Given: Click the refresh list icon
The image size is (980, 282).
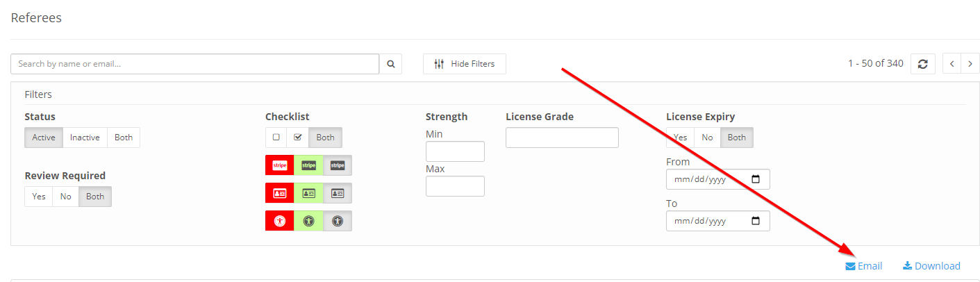Looking at the screenshot, I should (922, 64).
